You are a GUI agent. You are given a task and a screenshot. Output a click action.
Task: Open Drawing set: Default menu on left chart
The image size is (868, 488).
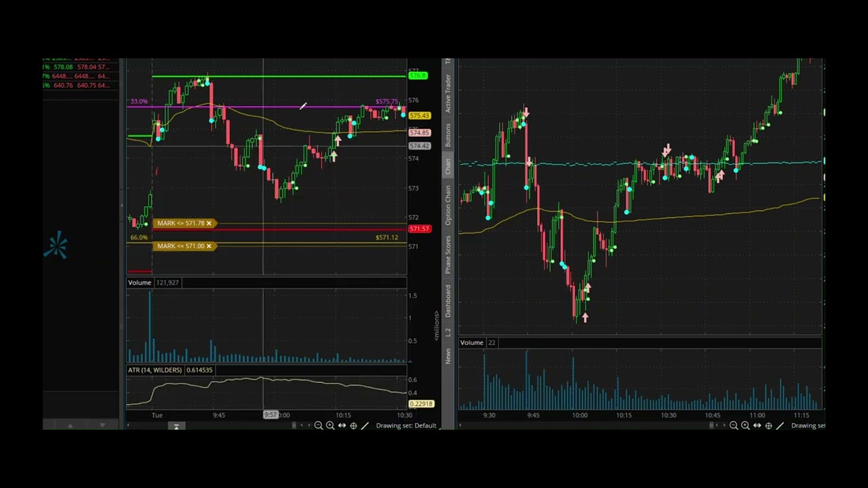pyautogui.click(x=406, y=426)
